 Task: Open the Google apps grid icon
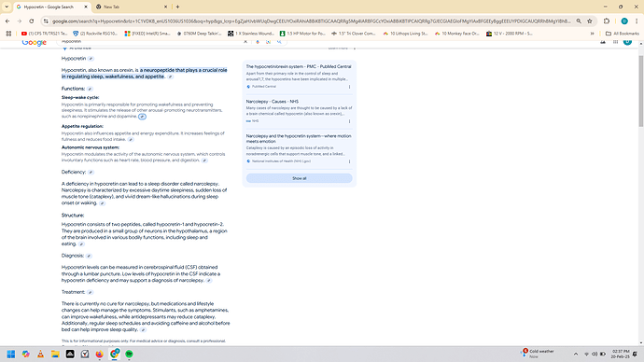click(x=615, y=41)
